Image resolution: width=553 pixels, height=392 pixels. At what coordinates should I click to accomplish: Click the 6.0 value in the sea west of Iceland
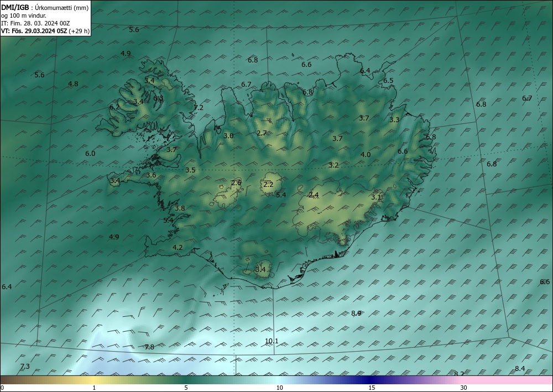click(x=90, y=153)
